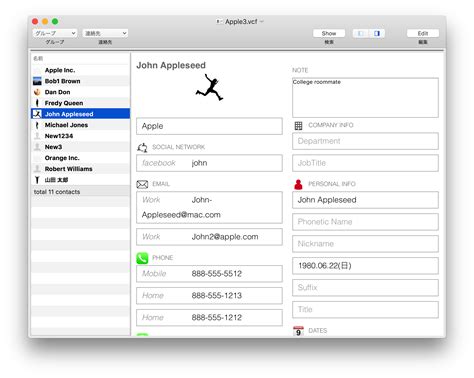
Task: Click the John Appleseed personal name field
Action: tap(365, 200)
